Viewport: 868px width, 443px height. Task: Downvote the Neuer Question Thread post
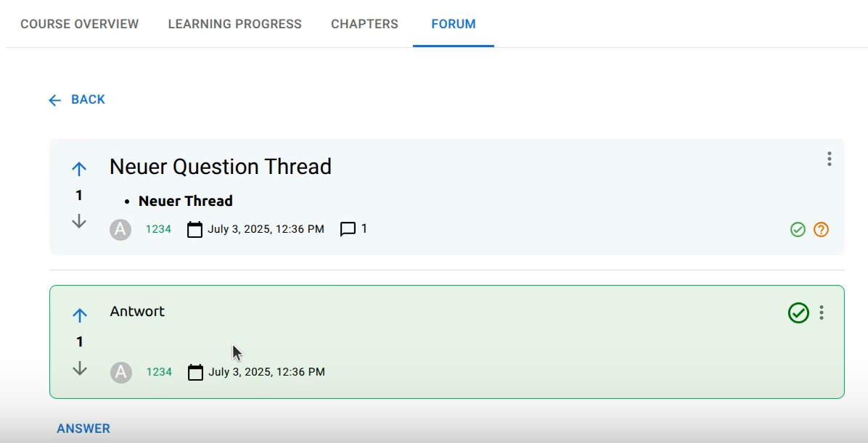pyautogui.click(x=79, y=221)
